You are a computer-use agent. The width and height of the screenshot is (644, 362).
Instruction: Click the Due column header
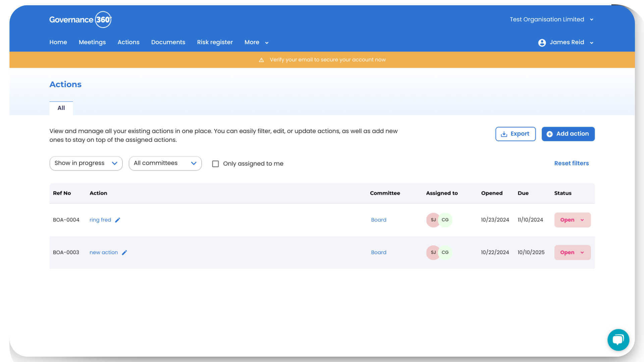coord(523,193)
